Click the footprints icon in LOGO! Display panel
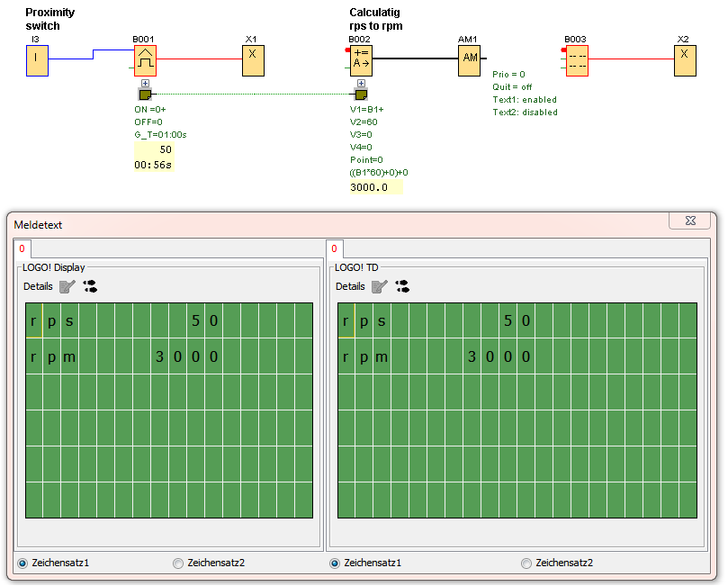This screenshot has width=728, height=586. 90,286
